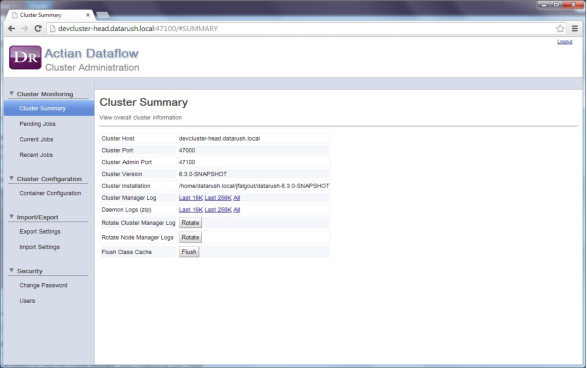Screen dimensions: 587x369
Task: Click the DR Actian Dataflow logo
Action: pyautogui.click(x=25, y=57)
